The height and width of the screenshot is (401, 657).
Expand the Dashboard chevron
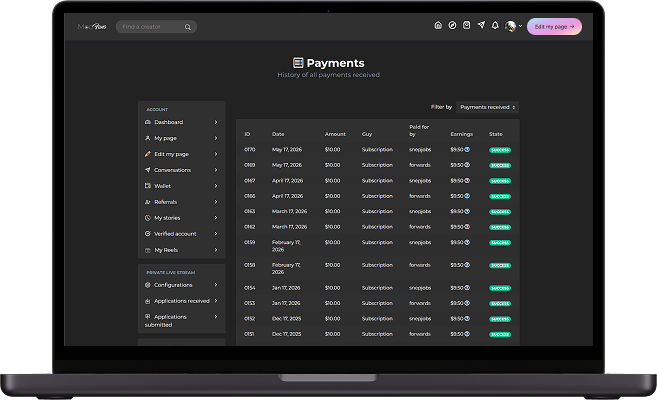pos(216,122)
